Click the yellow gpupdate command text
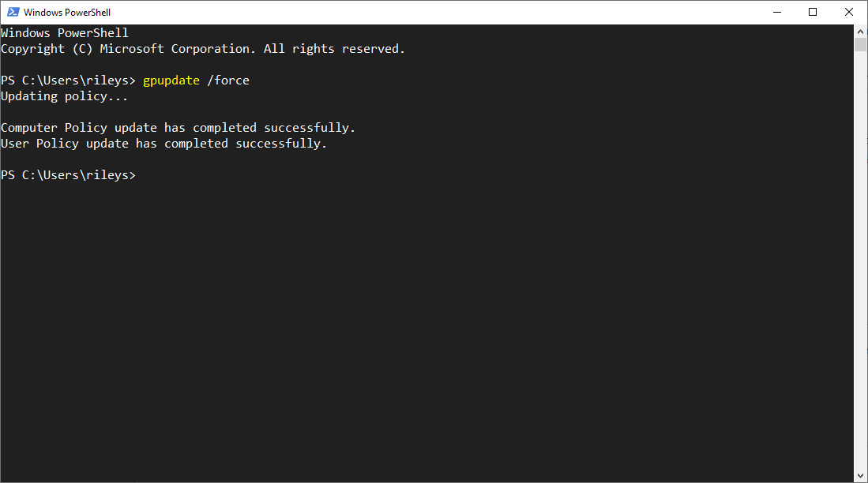The height and width of the screenshot is (483, 868). (171, 80)
